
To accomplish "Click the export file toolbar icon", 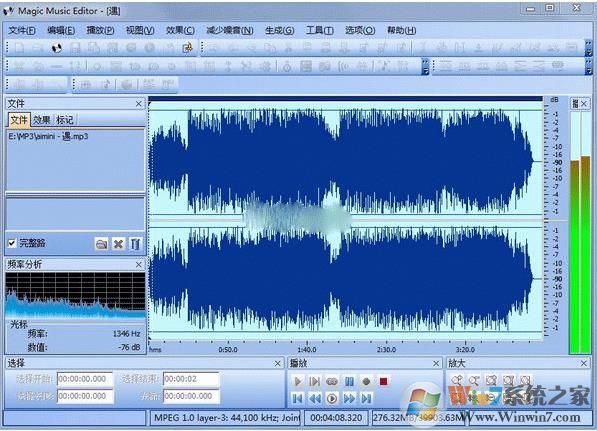I will [x=187, y=48].
